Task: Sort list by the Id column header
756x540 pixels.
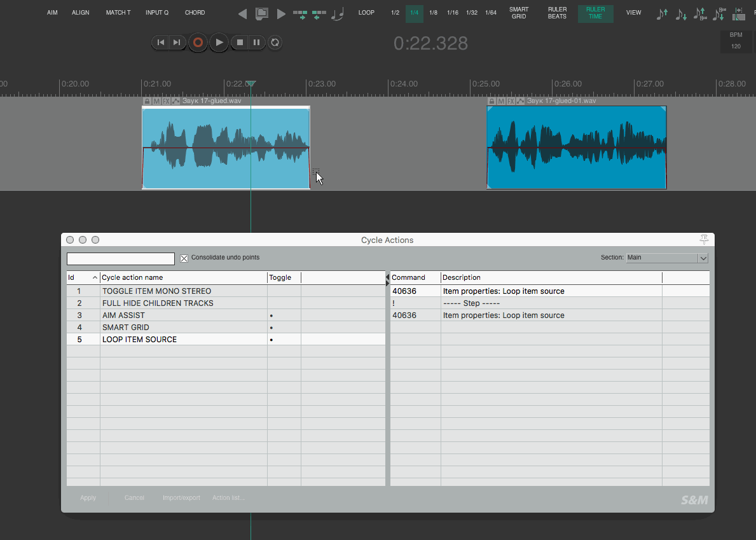Action: point(83,277)
